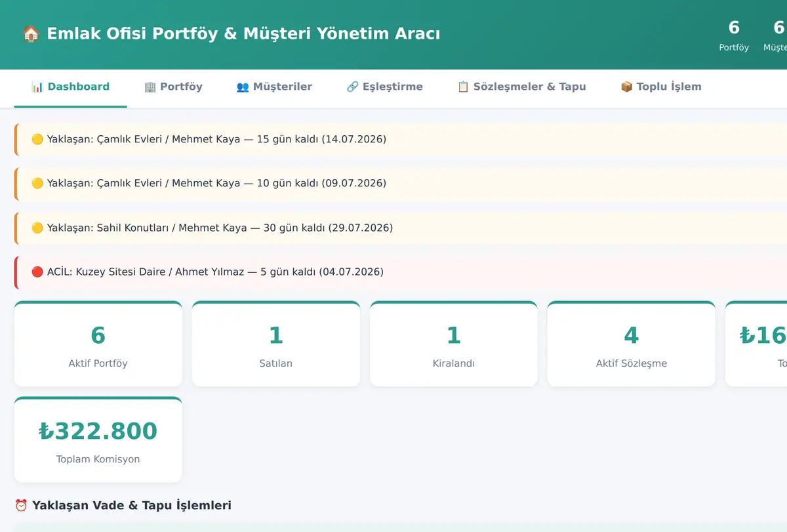787x532 pixels.
Task: Click the link icon on the Eşleştirme tab
Action: (352, 87)
